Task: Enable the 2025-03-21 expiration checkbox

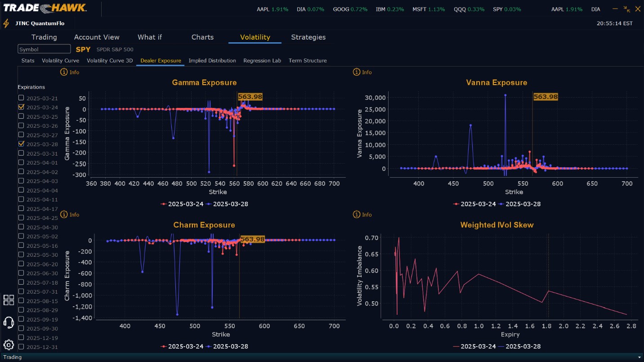Action: [x=21, y=98]
